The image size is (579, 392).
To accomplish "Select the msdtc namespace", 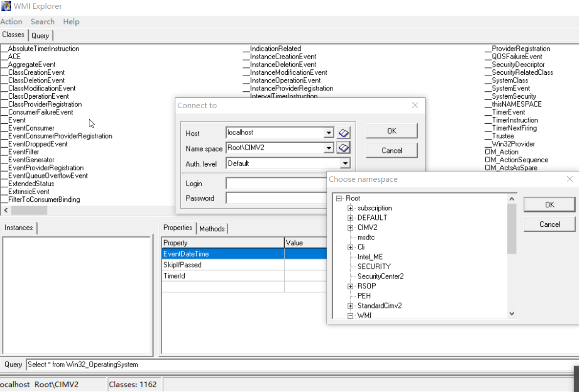I will (x=366, y=238).
